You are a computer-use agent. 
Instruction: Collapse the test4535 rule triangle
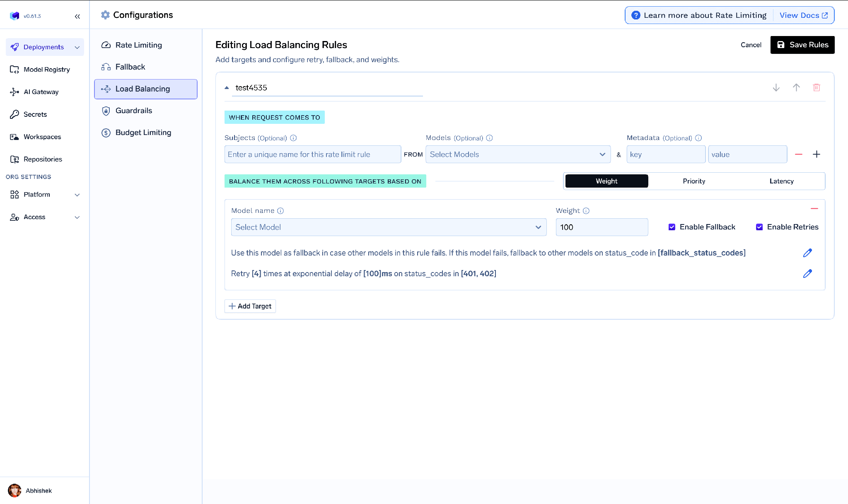227,88
